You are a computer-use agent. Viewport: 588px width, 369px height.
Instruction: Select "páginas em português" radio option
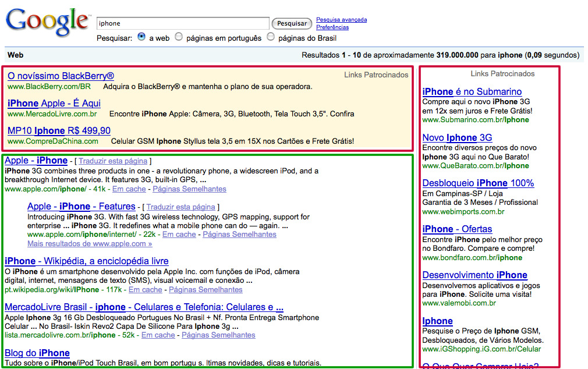click(x=179, y=37)
